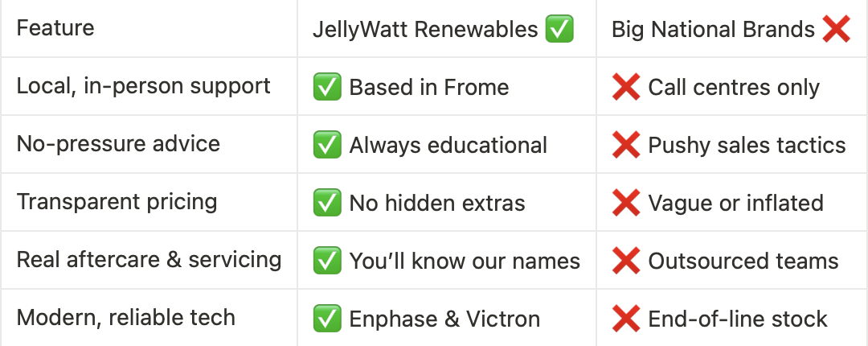The image size is (868, 346).
Task: Click the red cross beside Big National Brands
Action: pos(836,29)
